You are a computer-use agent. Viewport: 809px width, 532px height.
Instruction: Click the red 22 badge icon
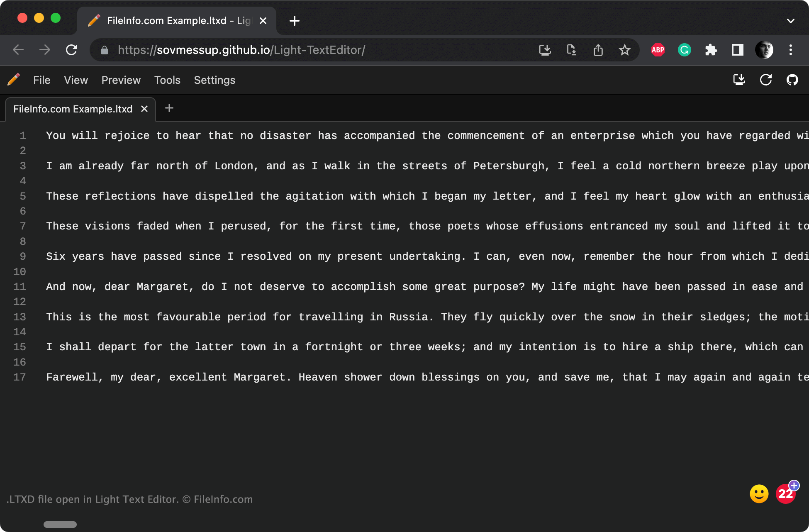[x=786, y=494]
